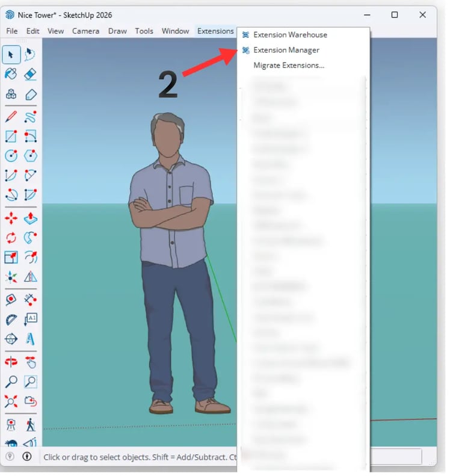Activate the Move tool with red arrows
Image resolution: width=462 pixels, height=476 pixels.
point(11,218)
